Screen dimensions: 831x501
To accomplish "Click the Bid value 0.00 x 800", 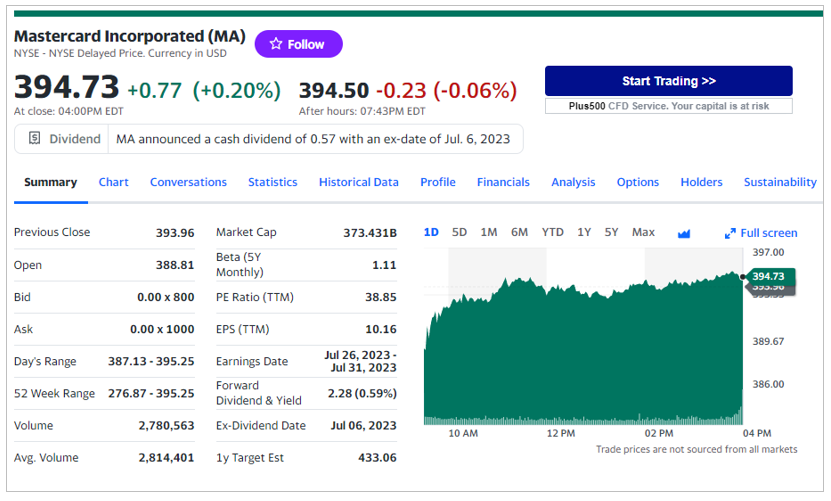I will tap(165, 297).
